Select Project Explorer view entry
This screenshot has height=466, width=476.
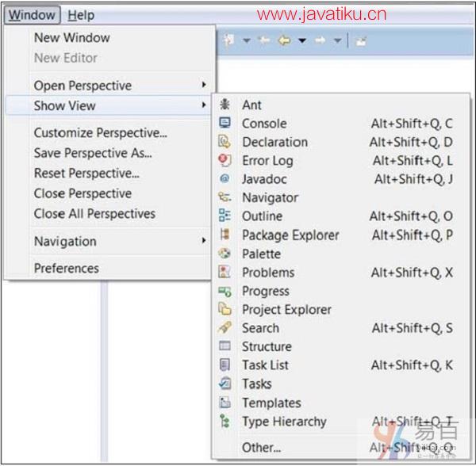(340, 309)
